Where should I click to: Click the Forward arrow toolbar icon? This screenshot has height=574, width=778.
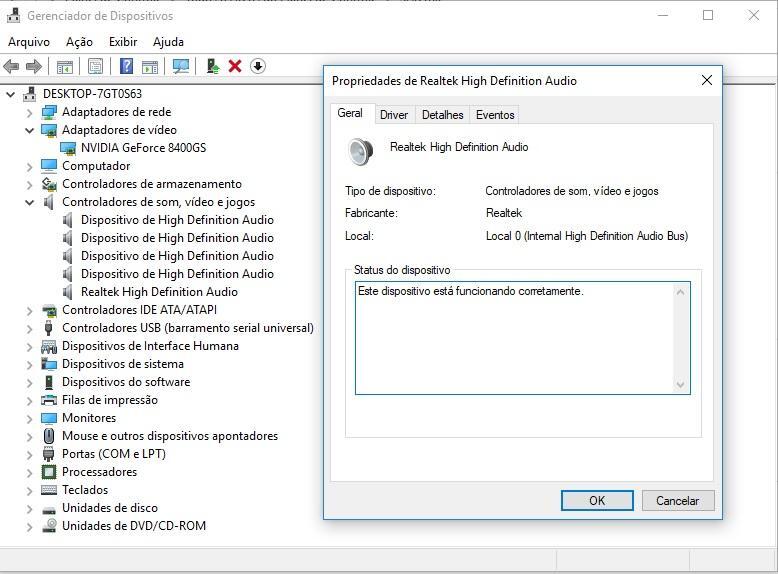pyautogui.click(x=33, y=66)
